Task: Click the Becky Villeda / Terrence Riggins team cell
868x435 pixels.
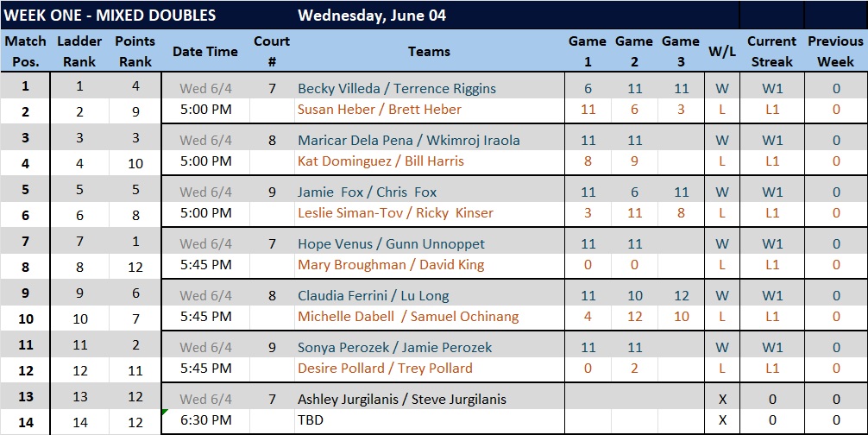Action: [429, 89]
